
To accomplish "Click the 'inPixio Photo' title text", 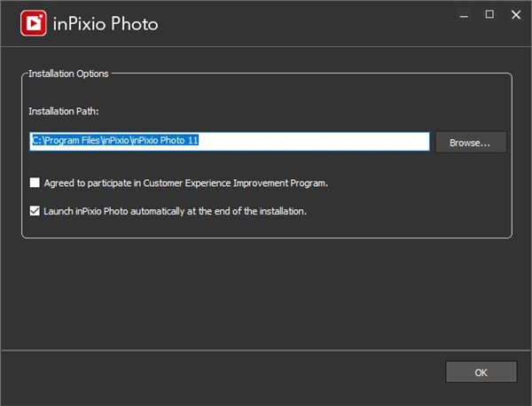I will pos(105,24).
